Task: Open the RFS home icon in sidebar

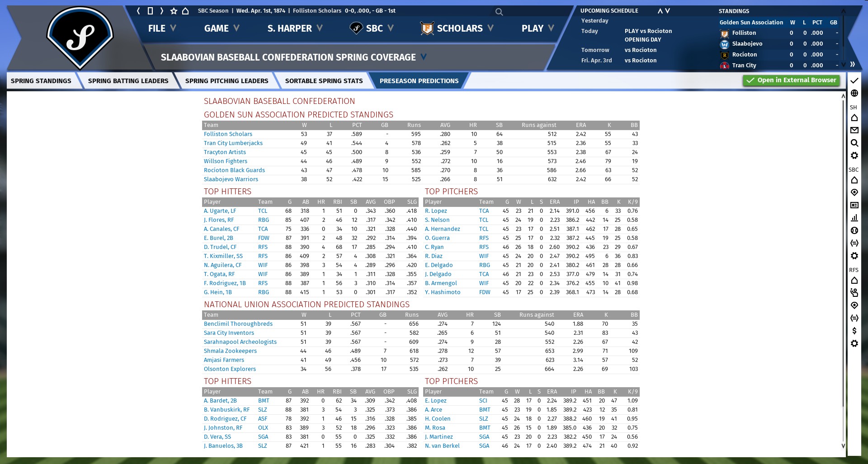Action: point(854,281)
